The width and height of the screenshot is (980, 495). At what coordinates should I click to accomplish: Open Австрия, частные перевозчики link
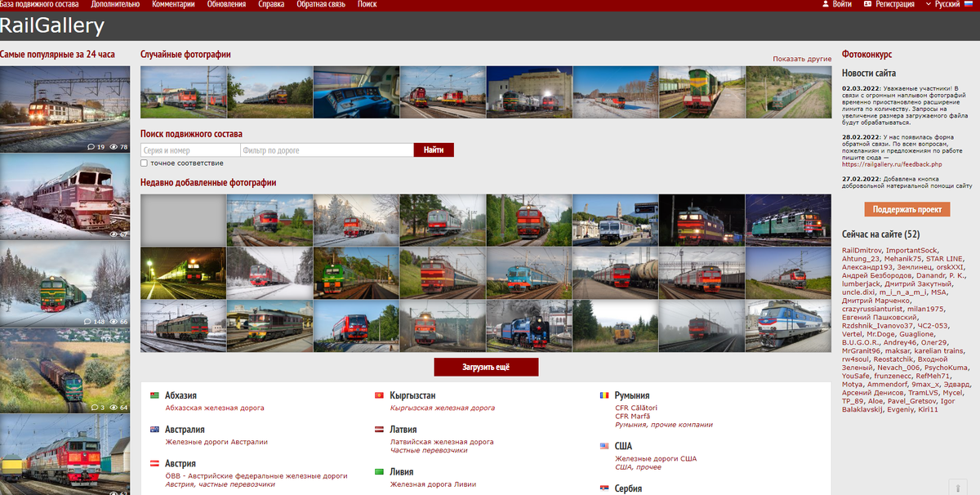pos(220,484)
